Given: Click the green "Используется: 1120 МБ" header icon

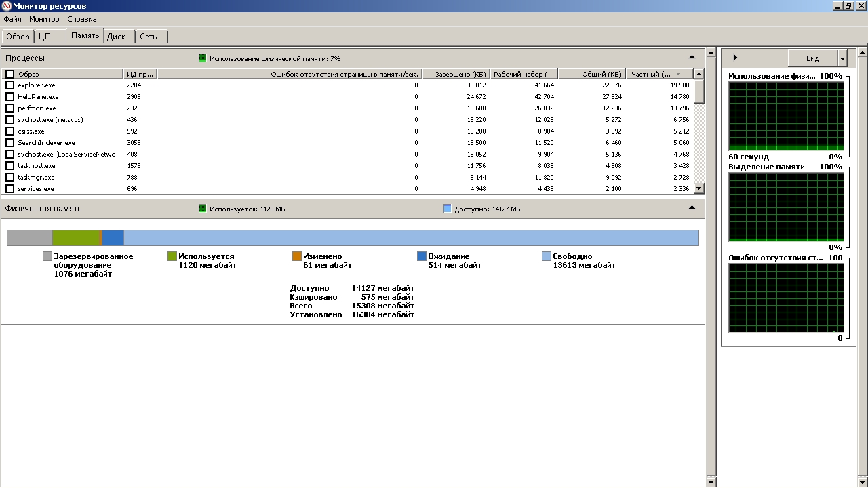Looking at the screenshot, I should pos(202,209).
